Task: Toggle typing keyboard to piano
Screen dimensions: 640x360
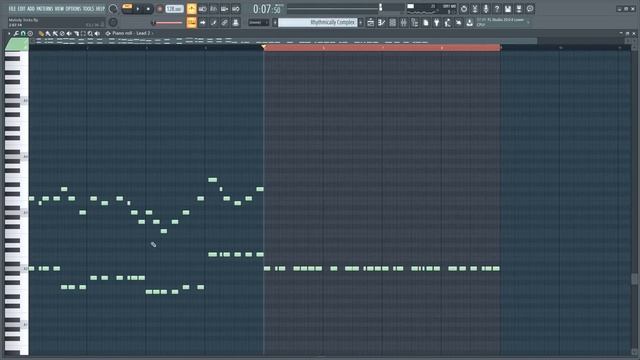Action: click(191, 22)
